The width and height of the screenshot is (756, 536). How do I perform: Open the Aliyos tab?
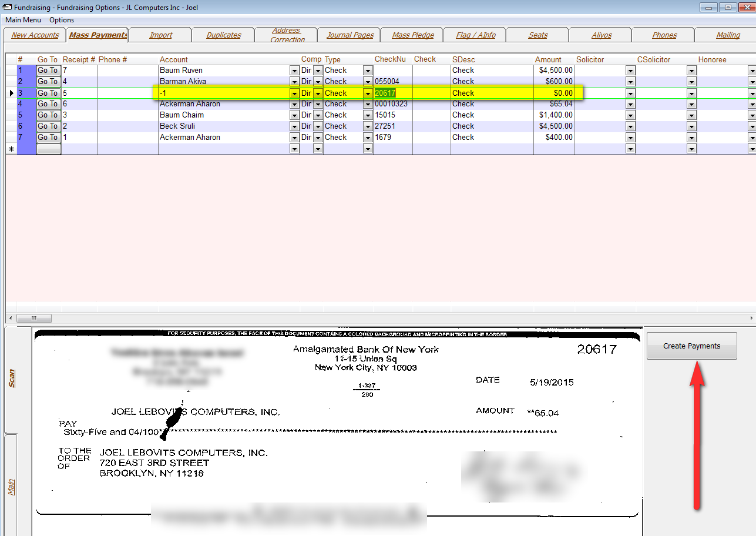pos(602,35)
